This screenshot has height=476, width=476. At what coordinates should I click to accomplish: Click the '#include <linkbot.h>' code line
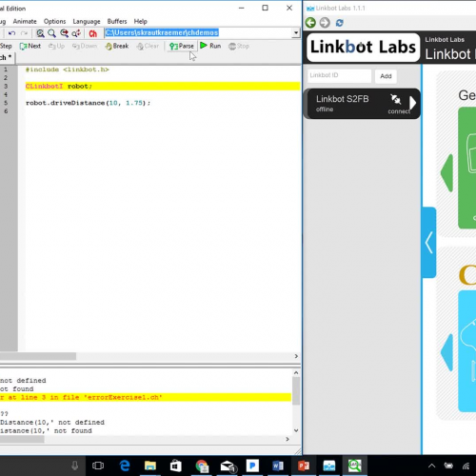[x=67, y=69]
